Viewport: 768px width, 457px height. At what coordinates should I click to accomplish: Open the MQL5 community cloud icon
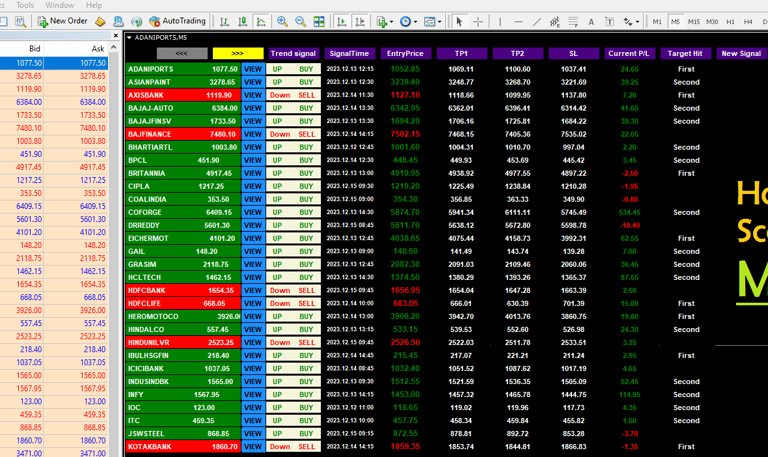(x=118, y=22)
